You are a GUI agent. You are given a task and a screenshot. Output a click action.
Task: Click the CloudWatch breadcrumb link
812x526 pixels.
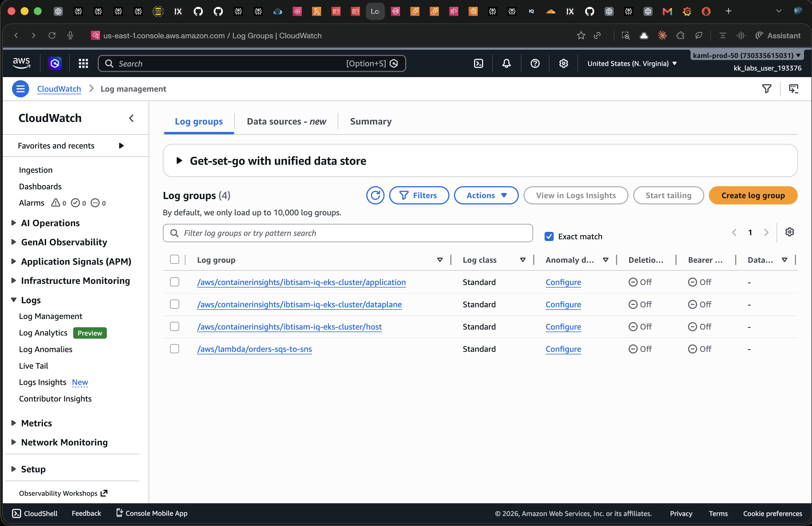[59, 89]
